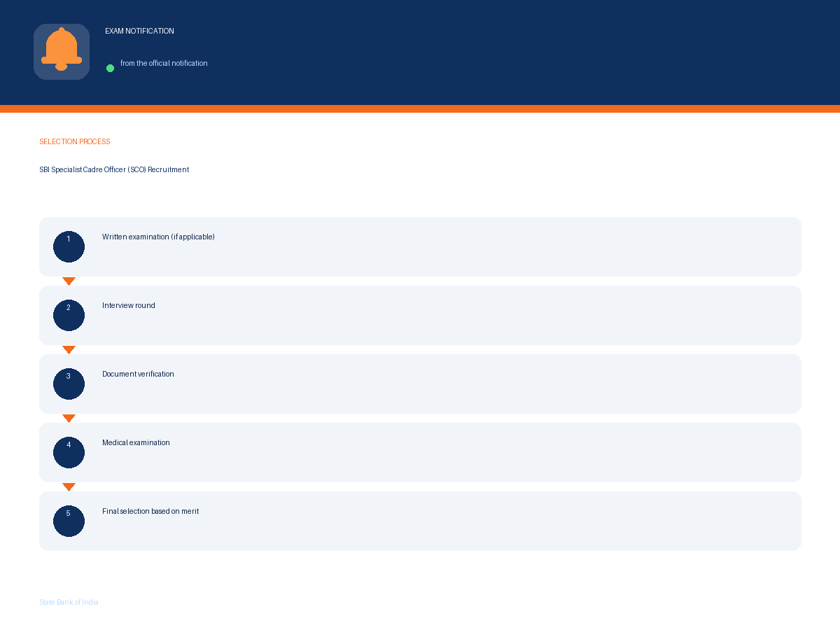The image size is (840, 630).
Task: Click the "State Bank of India" footer text
Action: [69, 602]
